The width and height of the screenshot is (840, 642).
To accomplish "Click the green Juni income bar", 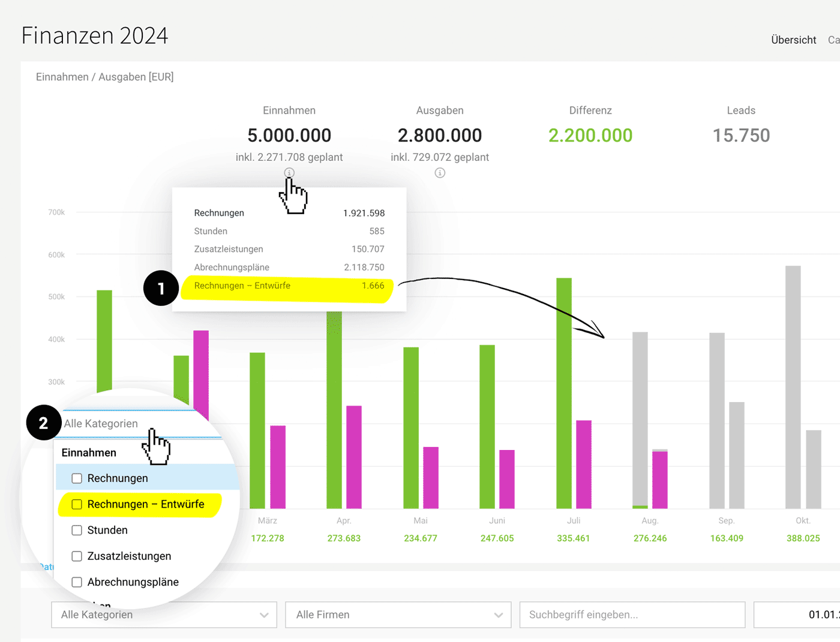I will point(487,427).
